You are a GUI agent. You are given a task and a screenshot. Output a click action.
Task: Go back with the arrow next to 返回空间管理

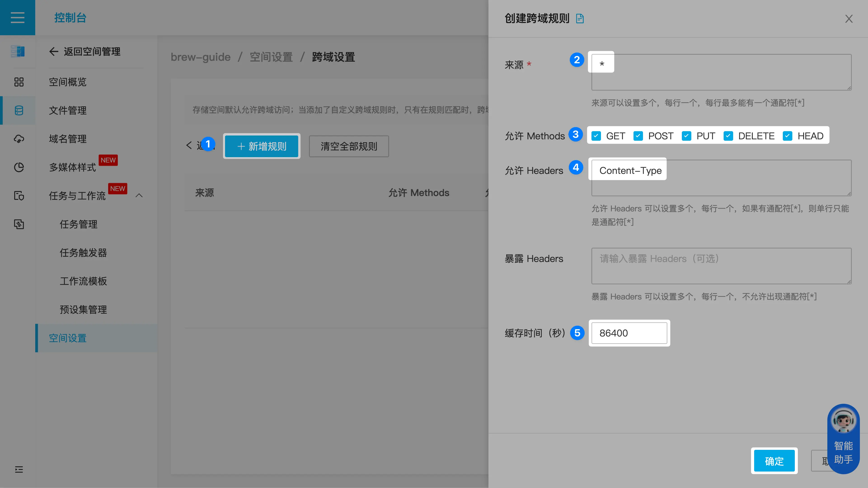54,51
